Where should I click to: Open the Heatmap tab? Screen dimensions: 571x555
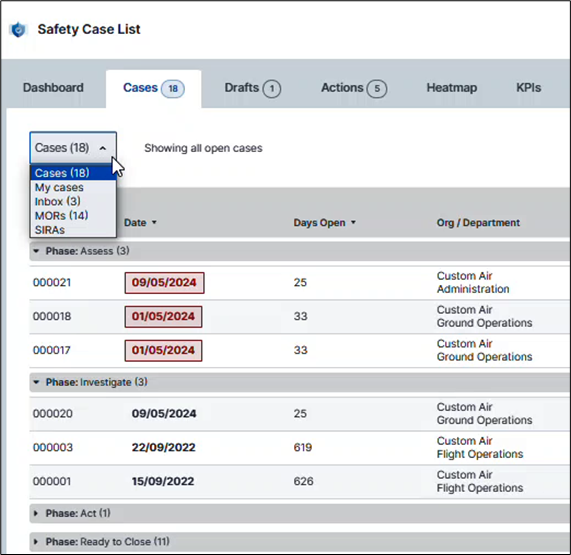(x=452, y=88)
